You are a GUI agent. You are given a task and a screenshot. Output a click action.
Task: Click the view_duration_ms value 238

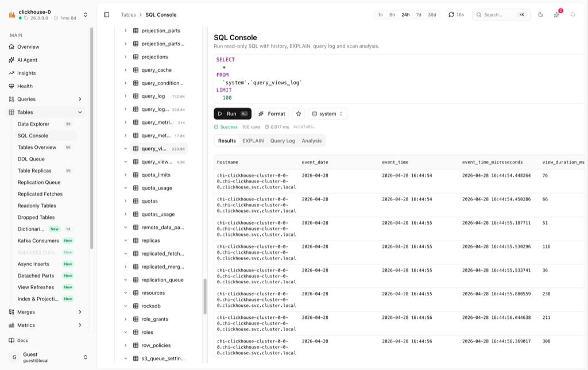[547, 294]
